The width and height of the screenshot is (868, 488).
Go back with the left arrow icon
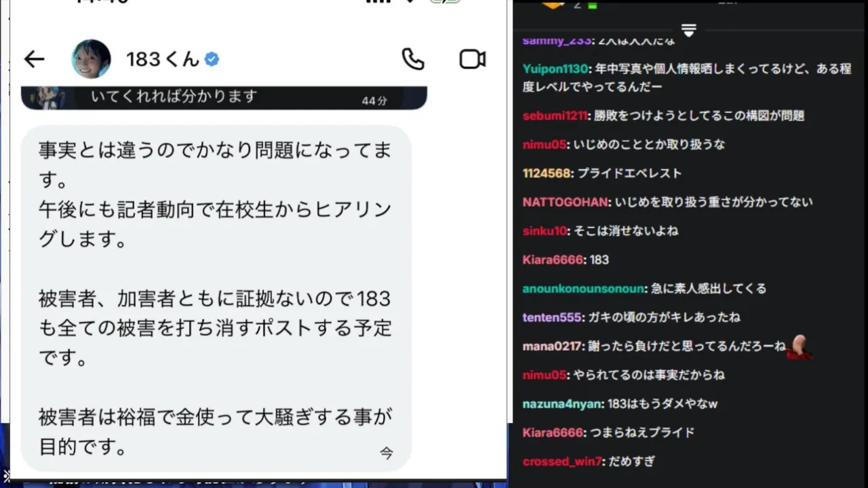coord(34,60)
